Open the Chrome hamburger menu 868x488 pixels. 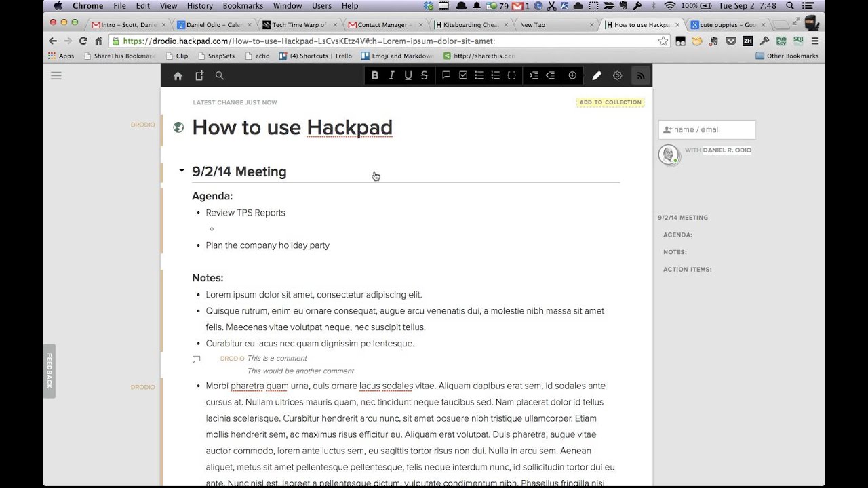814,41
